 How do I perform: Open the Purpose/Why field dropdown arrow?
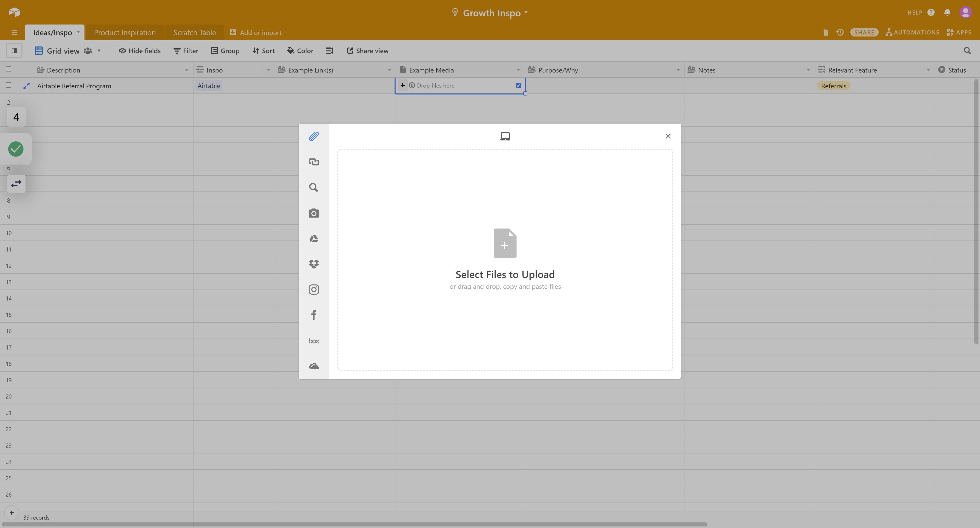(678, 70)
